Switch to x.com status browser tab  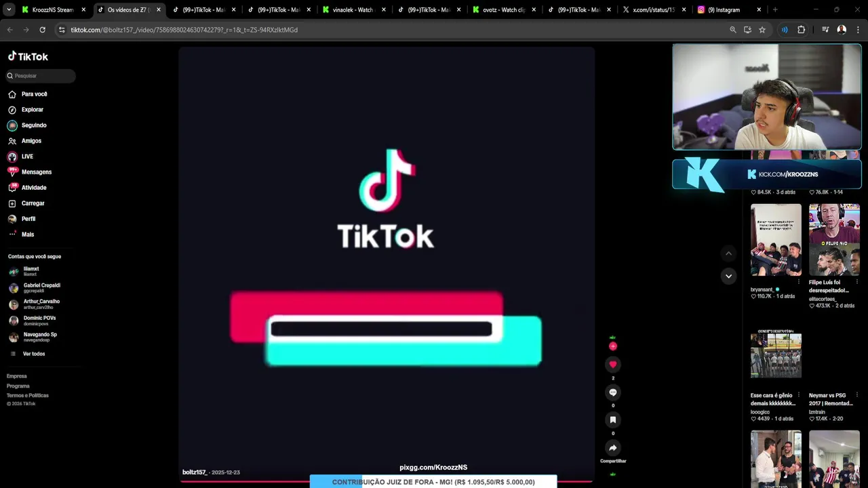point(653,10)
